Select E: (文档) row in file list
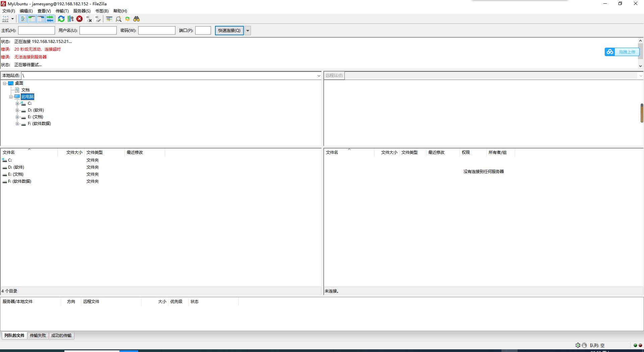This screenshot has height=352, width=644. pos(83,174)
